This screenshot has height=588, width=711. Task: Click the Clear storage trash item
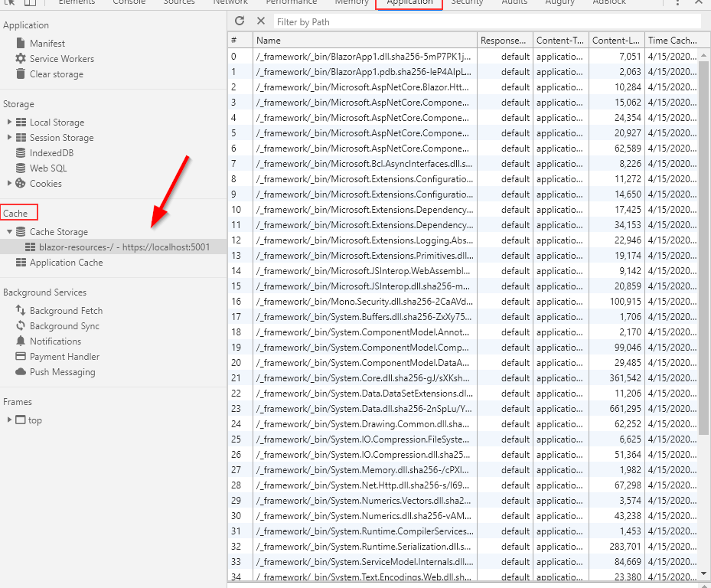pos(56,74)
